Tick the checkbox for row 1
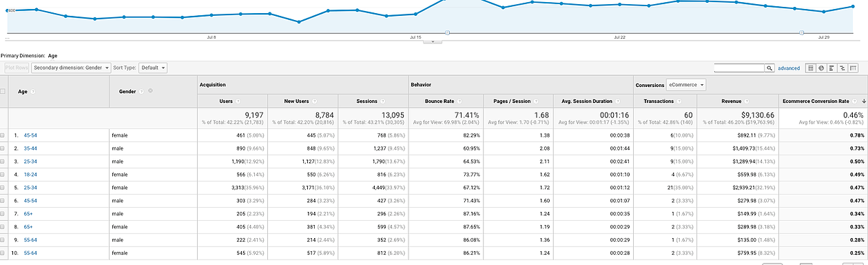This screenshot has width=868, height=265. click(x=3, y=135)
